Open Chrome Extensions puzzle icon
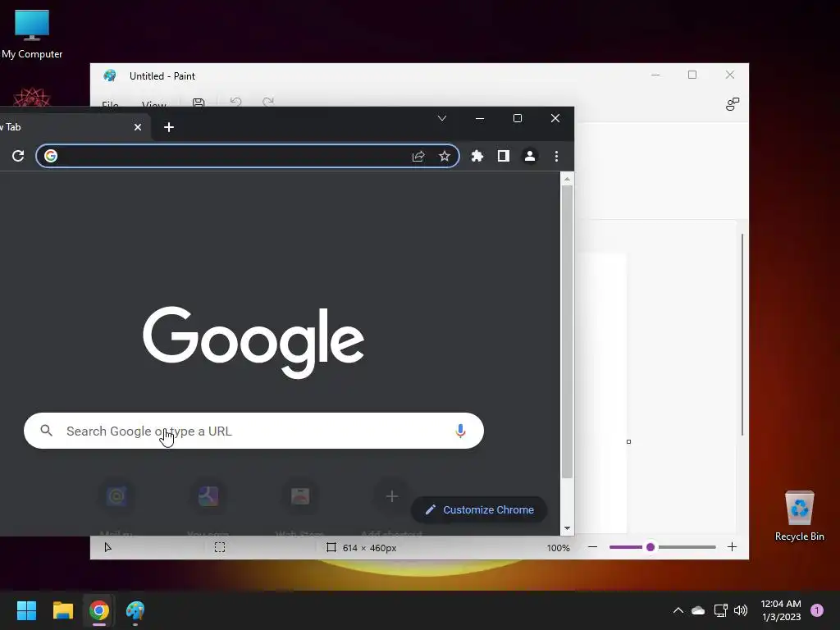Viewport: 840px width, 630px height. [477, 156]
